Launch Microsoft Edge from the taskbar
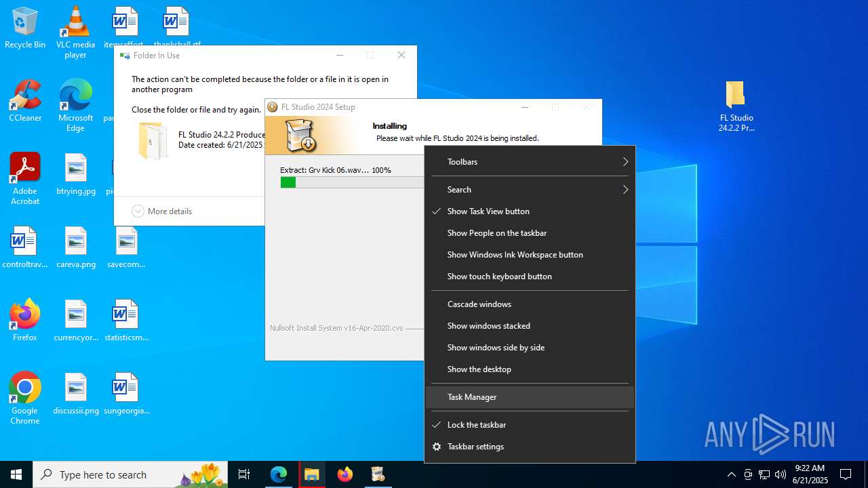 pyautogui.click(x=279, y=474)
